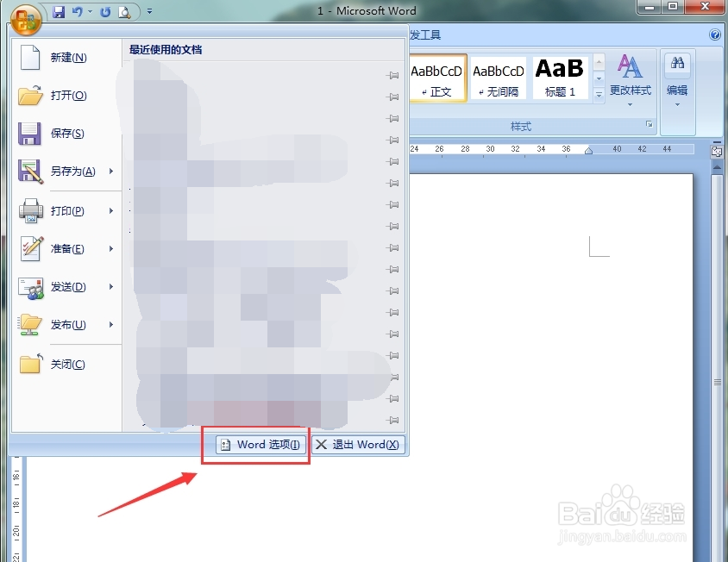Screen dimensions: 728x562
Task: Pin the last recent document
Action: coord(392,420)
